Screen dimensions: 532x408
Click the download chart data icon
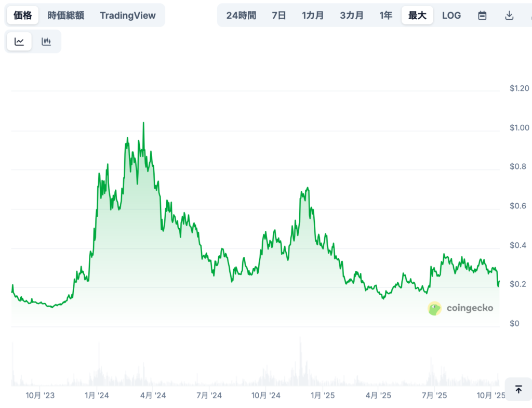click(509, 16)
